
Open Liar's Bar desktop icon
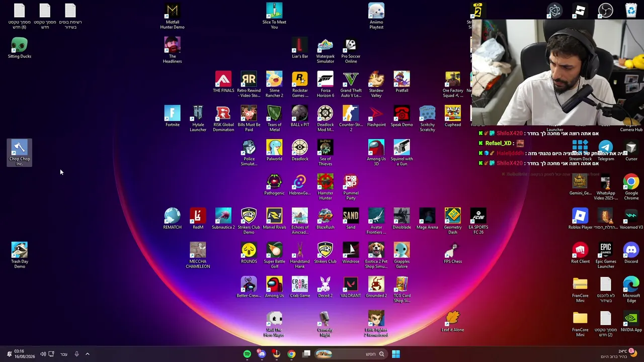pyautogui.click(x=300, y=48)
